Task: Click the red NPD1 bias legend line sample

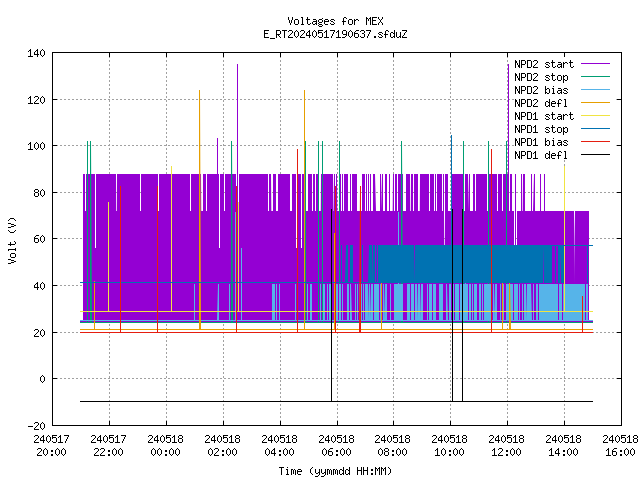Action: click(595, 142)
